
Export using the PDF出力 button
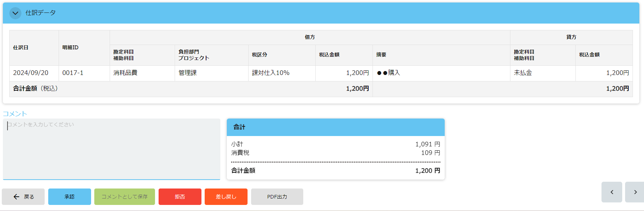coord(277,197)
